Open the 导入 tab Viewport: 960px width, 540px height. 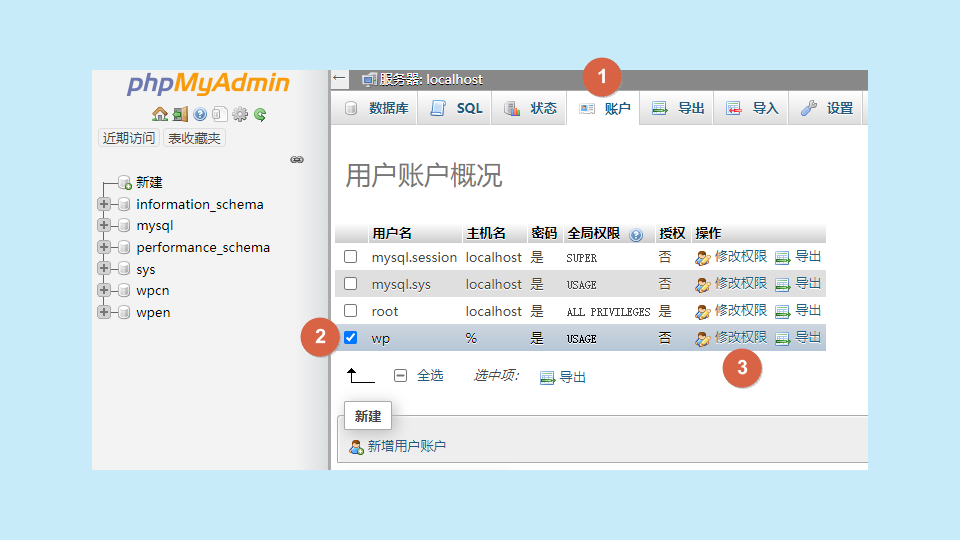click(x=751, y=108)
